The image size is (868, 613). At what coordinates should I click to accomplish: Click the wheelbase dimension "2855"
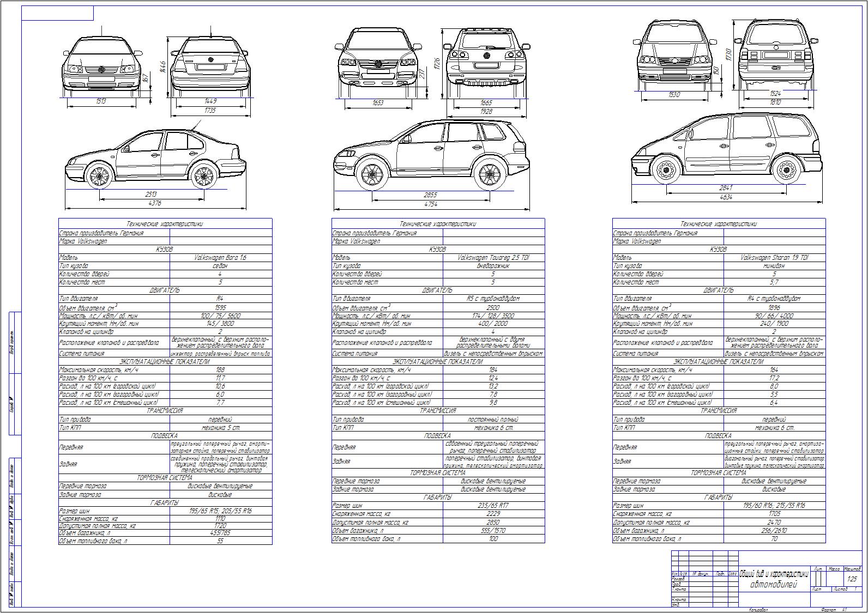[431, 195]
